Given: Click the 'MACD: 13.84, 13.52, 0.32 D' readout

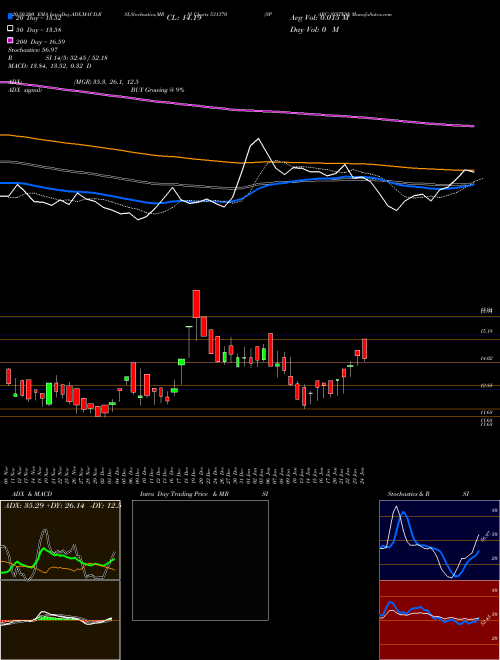Looking at the screenshot, I should click(50, 66).
